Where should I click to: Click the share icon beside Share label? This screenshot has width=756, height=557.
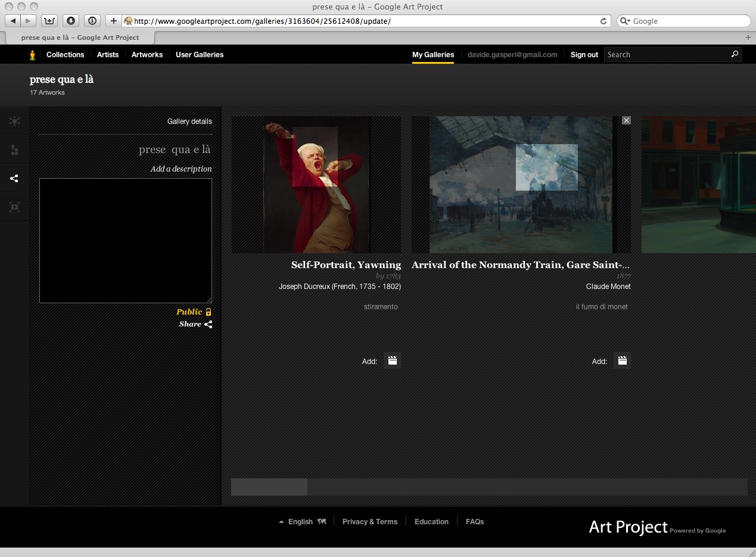tap(208, 324)
